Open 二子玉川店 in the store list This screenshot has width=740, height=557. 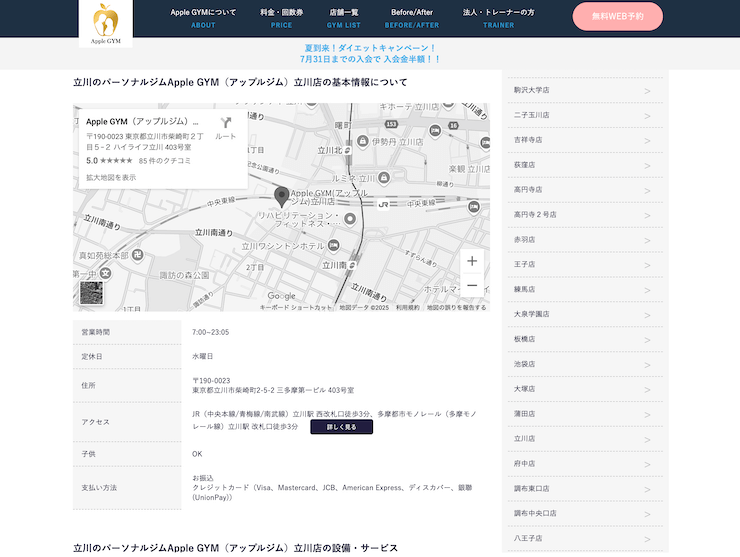(x=585, y=115)
